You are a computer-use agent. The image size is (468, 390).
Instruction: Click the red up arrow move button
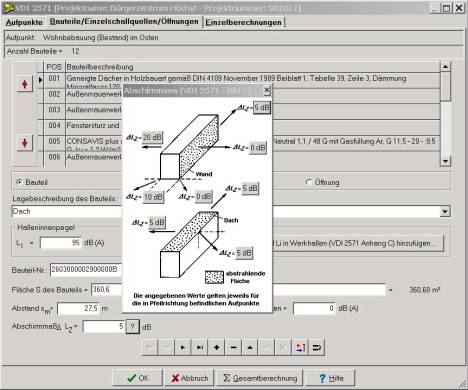25,84
